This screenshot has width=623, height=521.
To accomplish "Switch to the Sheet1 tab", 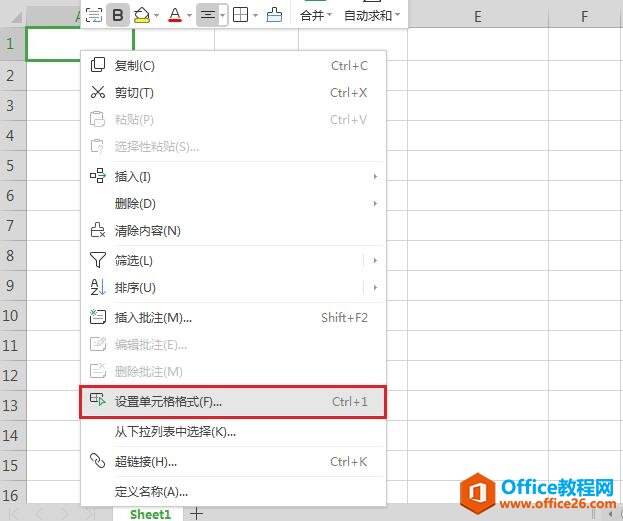I will click(150, 514).
